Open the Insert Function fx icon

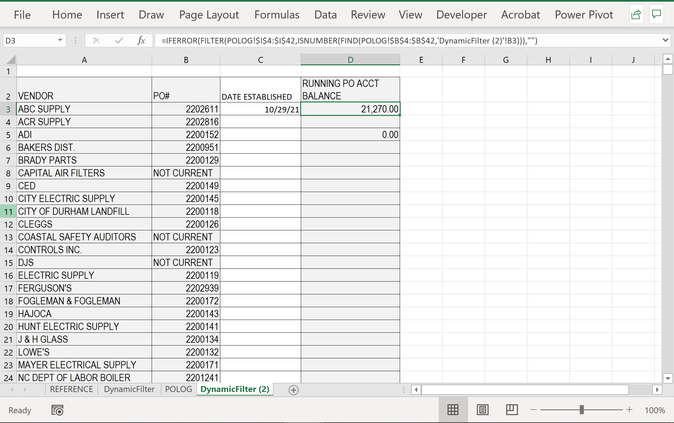pyautogui.click(x=141, y=40)
